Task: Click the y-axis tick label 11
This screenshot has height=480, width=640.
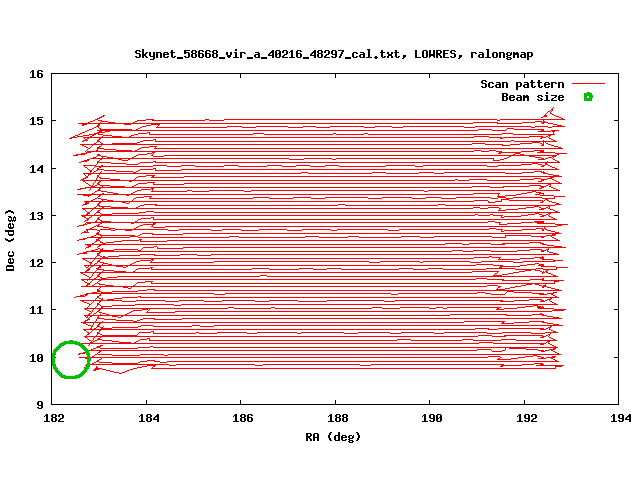Action: coord(36,310)
